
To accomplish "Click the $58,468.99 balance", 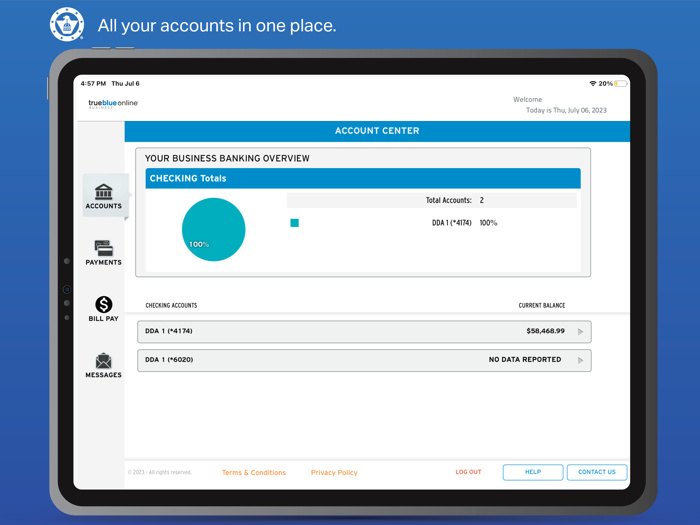I will click(x=546, y=331).
